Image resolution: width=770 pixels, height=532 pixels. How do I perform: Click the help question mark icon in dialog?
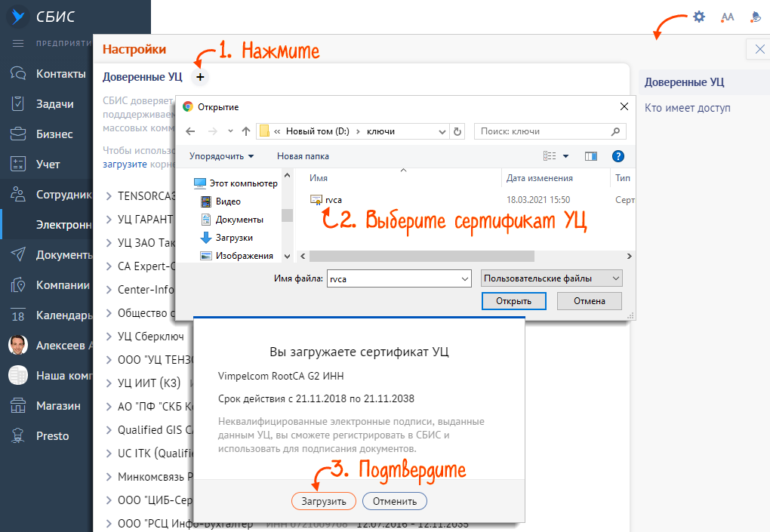point(618,156)
